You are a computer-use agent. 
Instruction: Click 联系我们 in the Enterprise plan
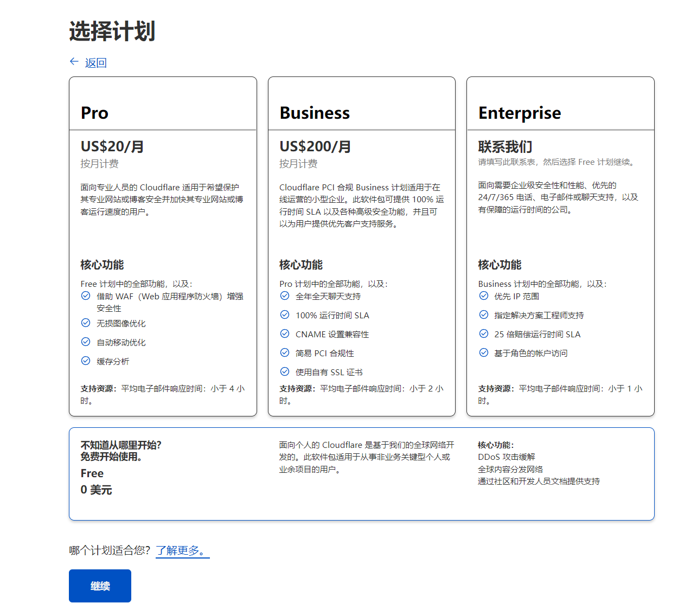pyautogui.click(x=505, y=146)
